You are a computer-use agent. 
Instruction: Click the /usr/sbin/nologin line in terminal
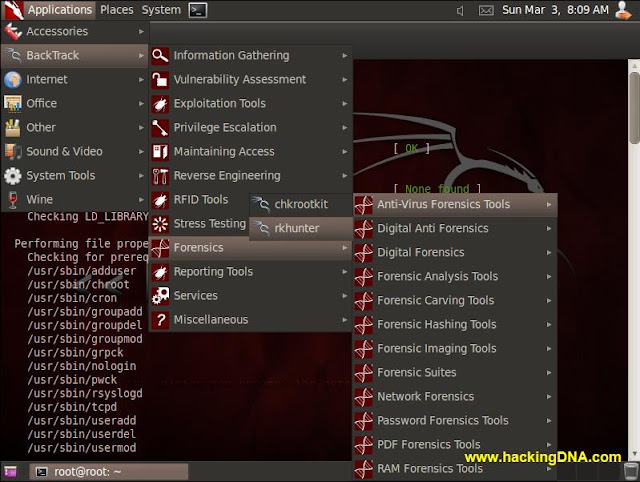point(82,366)
